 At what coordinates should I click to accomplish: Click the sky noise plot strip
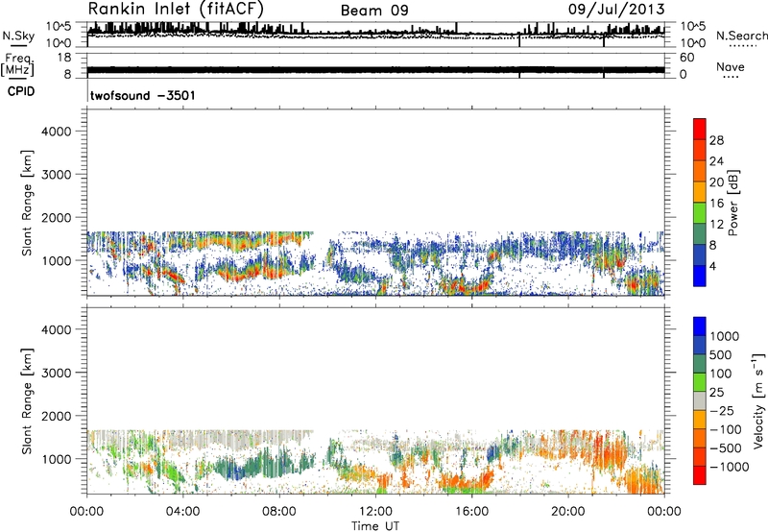(x=375, y=35)
